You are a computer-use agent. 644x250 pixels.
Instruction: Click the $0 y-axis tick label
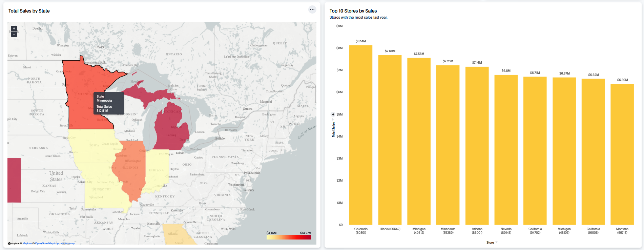tap(341, 225)
